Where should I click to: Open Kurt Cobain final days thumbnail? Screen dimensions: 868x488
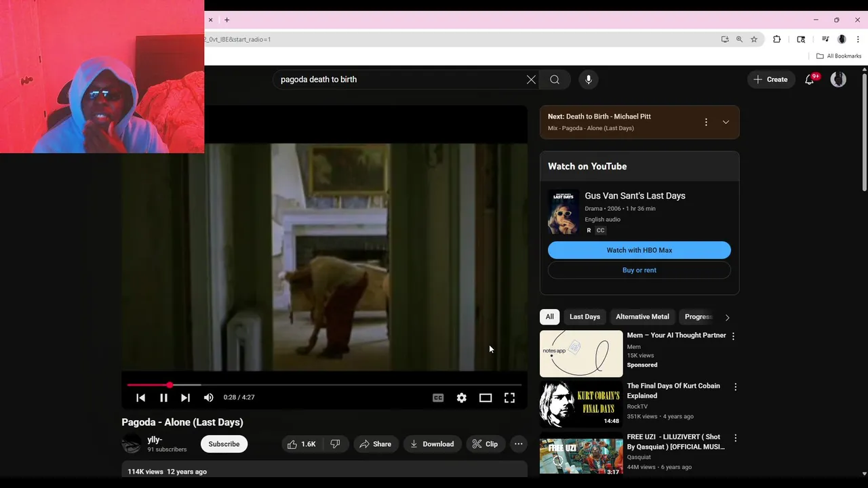coord(581,404)
